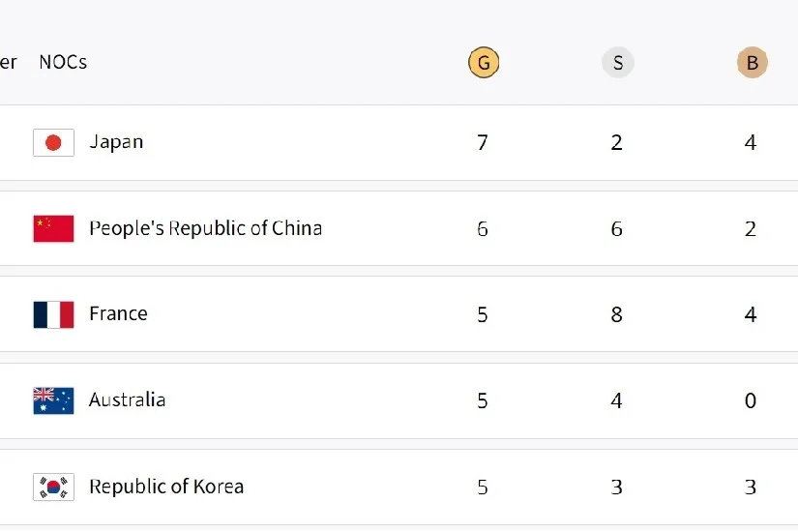This screenshot has height=532, width=798.
Task: Open the Japan country link
Action: tap(116, 142)
